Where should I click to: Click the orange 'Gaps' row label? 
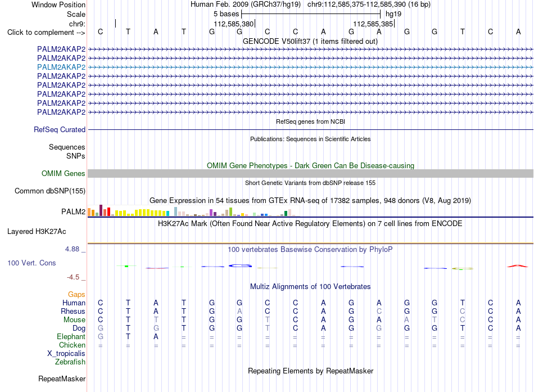[76, 294]
